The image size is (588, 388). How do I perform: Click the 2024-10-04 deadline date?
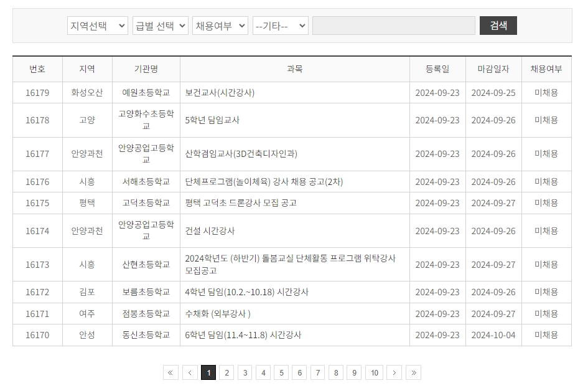(x=493, y=335)
